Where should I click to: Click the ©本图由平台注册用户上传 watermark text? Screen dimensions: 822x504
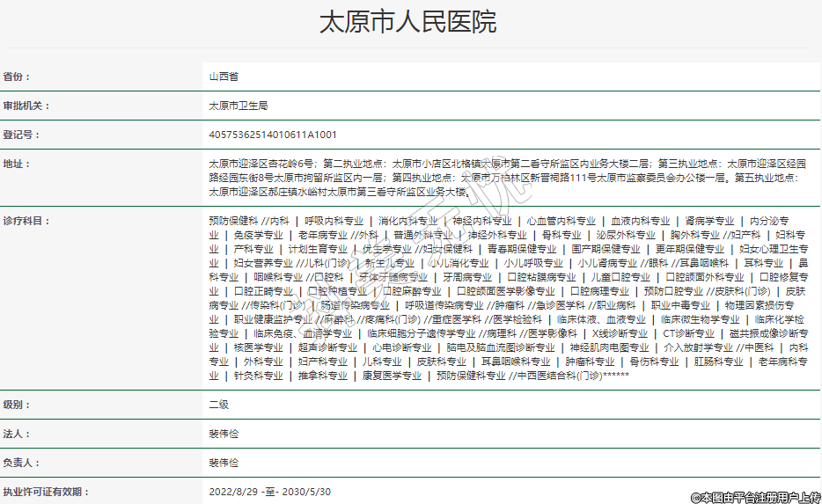click(755, 497)
